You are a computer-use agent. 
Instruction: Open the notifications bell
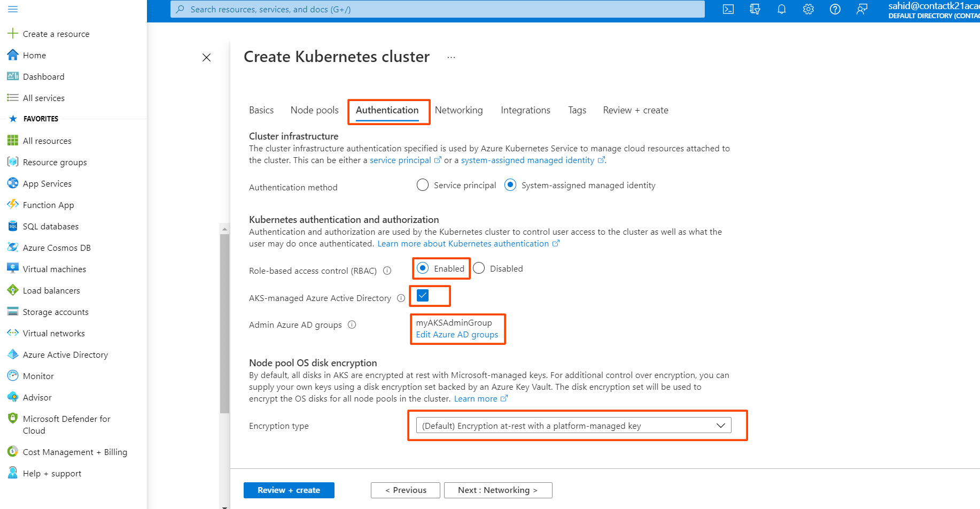pyautogui.click(x=781, y=9)
